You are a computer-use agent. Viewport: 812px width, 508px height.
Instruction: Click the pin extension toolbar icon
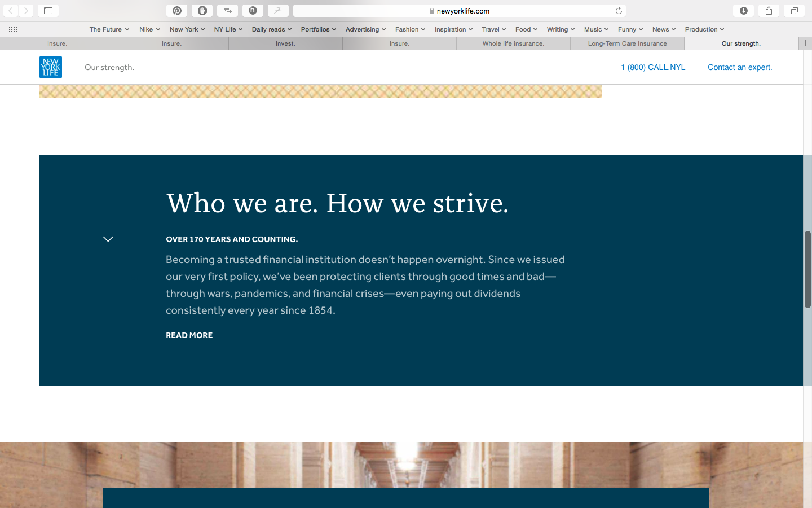(278, 11)
